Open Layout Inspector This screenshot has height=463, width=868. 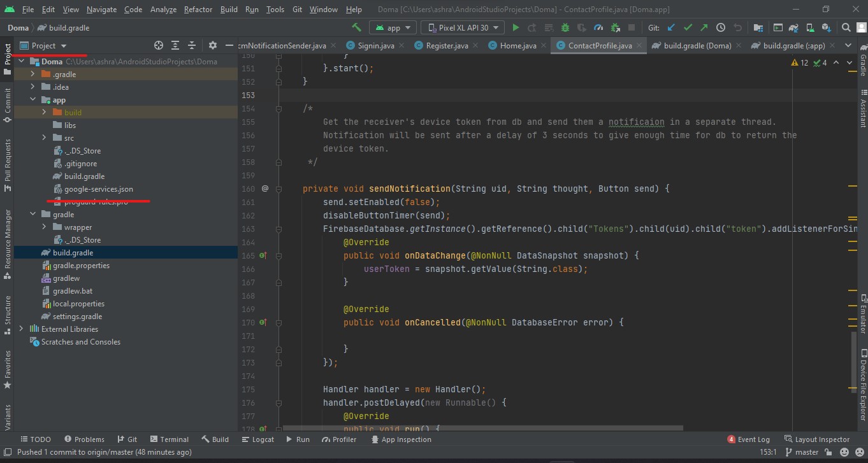coord(817,439)
